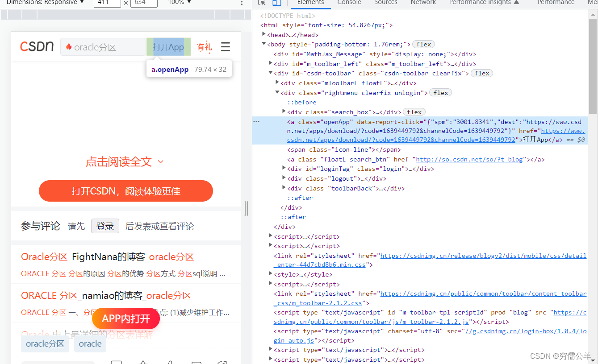
Task: Collapse the csdn-toolbar div node
Action: 271,73
